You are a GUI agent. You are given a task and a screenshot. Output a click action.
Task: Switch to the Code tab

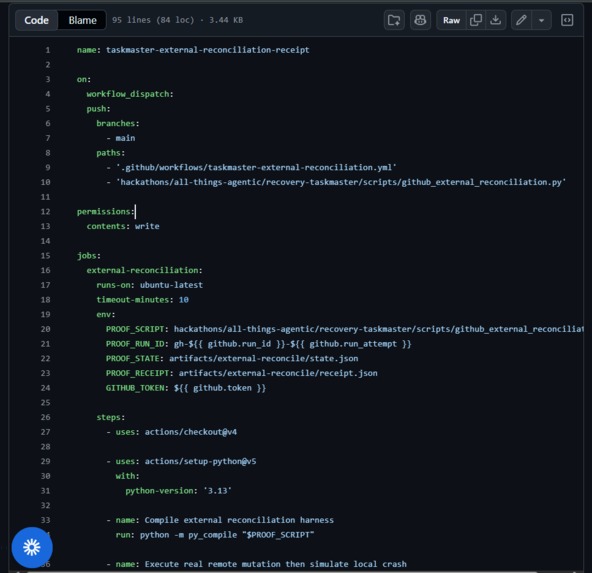point(37,20)
